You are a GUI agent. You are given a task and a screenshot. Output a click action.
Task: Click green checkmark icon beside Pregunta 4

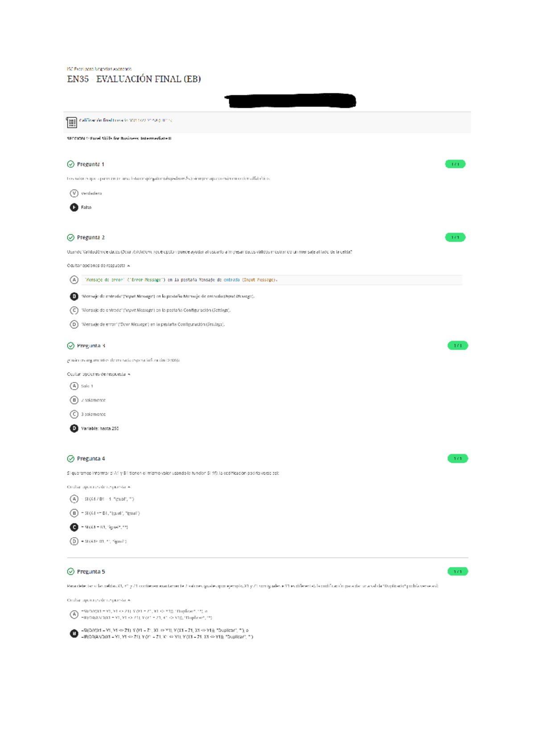(70, 459)
